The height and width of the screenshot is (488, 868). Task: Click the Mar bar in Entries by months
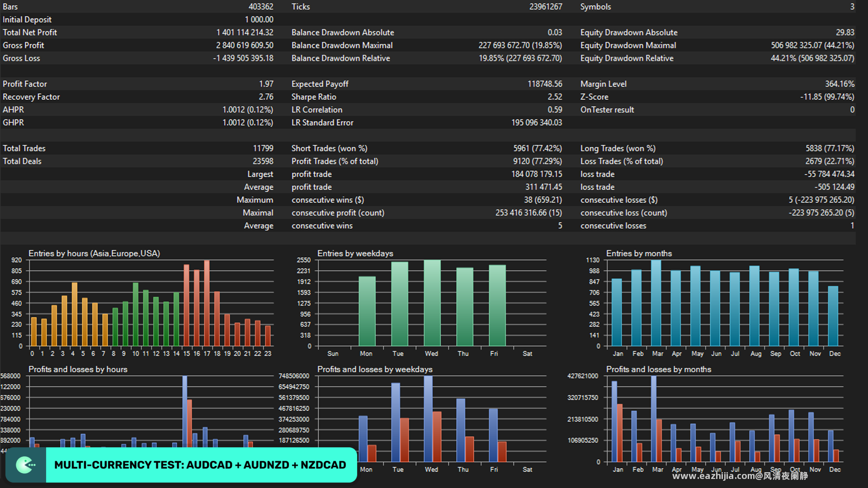pos(656,303)
